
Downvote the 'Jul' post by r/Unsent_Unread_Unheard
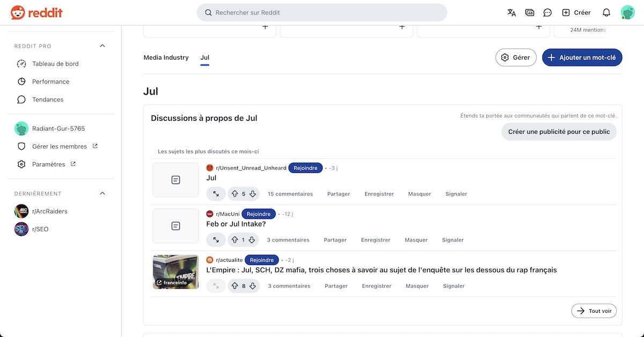(x=253, y=194)
